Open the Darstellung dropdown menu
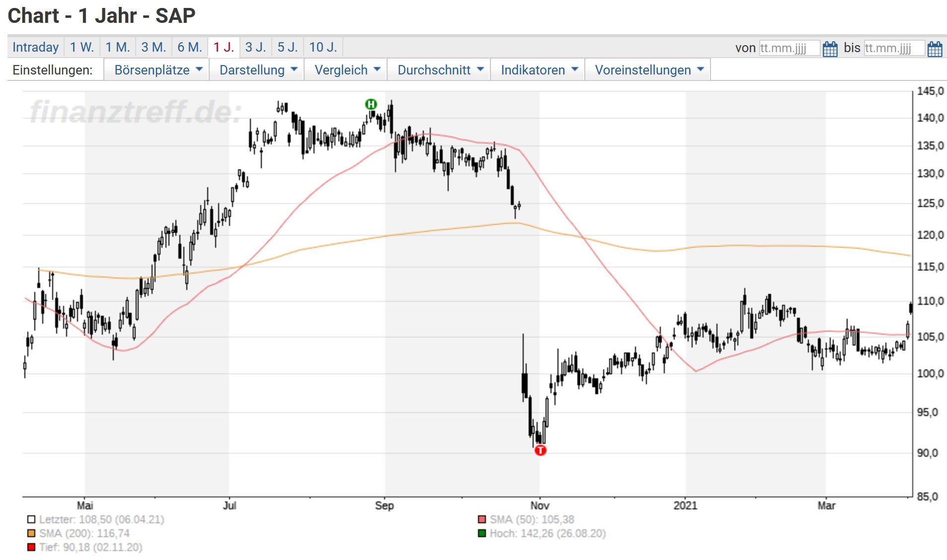947x560 pixels. pos(258,70)
